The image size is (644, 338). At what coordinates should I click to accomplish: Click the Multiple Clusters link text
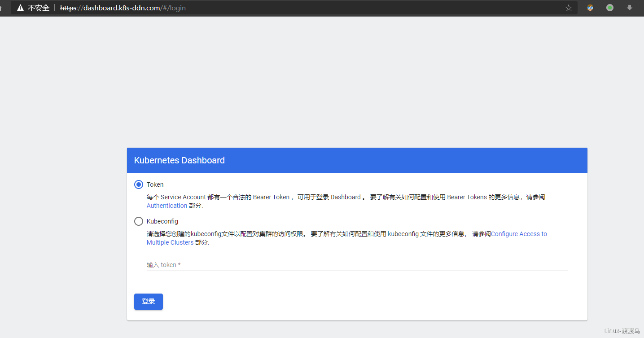tap(170, 242)
